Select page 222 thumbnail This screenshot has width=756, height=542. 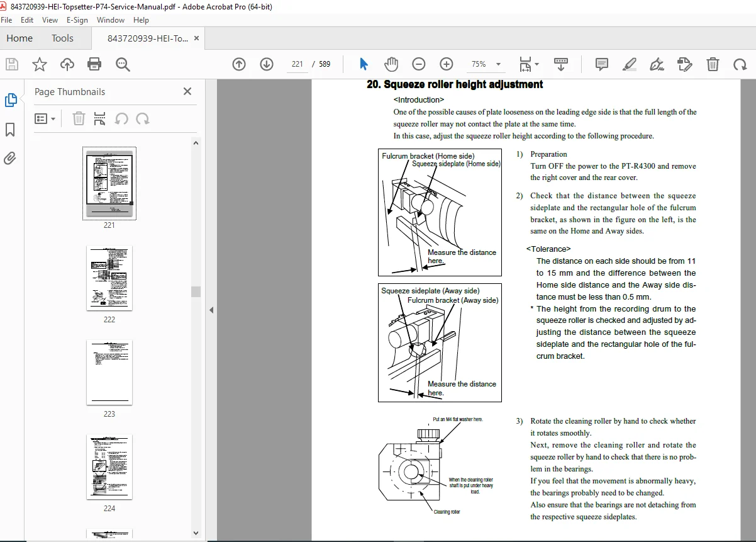109,278
